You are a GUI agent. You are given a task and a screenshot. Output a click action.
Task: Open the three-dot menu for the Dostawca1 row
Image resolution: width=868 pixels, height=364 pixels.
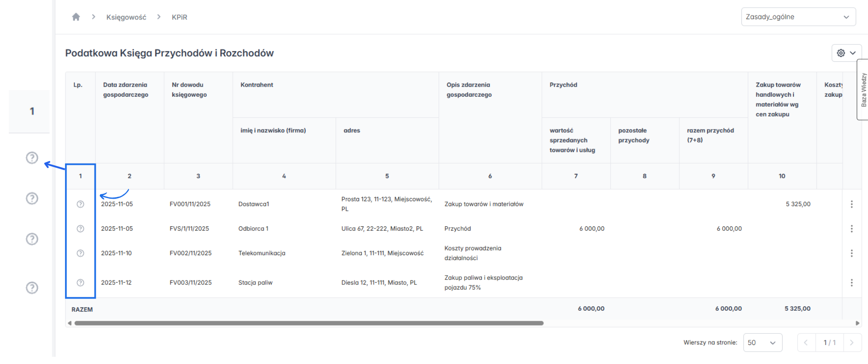[x=852, y=204]
